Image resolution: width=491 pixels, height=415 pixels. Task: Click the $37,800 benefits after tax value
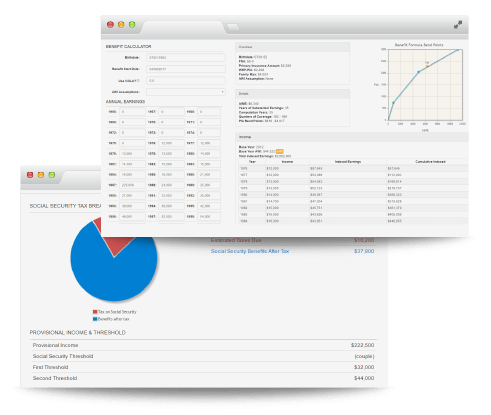(x=364, y=251)
